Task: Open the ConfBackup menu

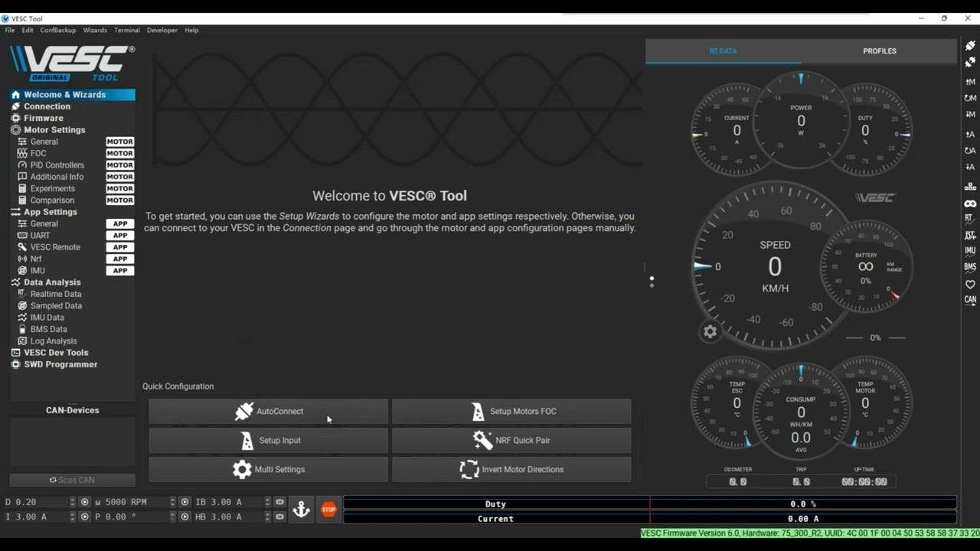Action: click(x=58, y=31)
